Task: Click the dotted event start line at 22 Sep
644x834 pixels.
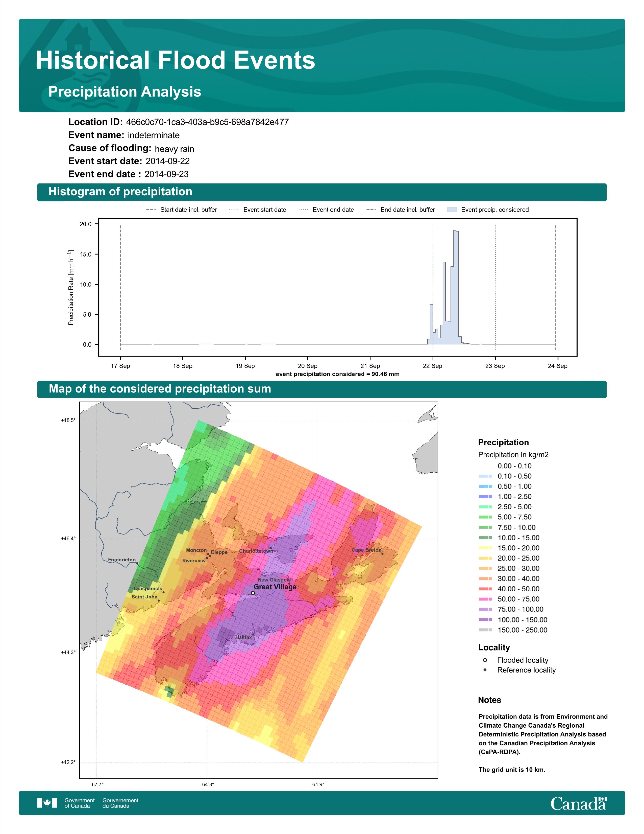Action: [x=433, y=287]
